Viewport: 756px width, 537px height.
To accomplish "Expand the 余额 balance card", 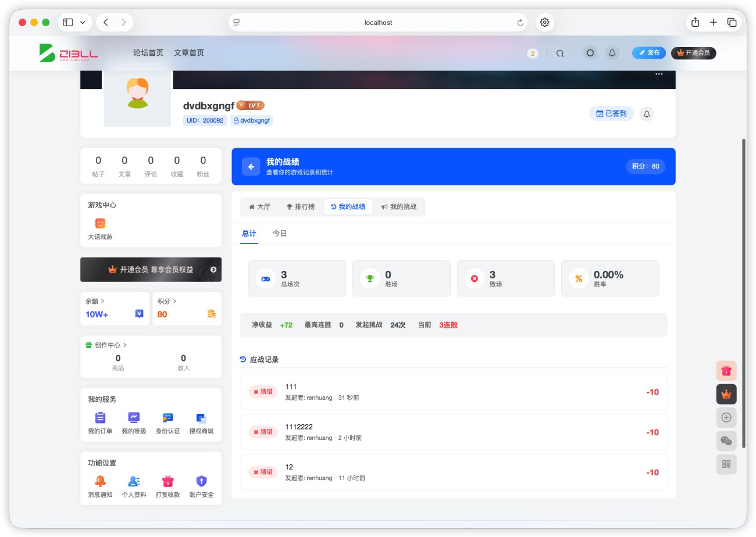I will 115,308.
